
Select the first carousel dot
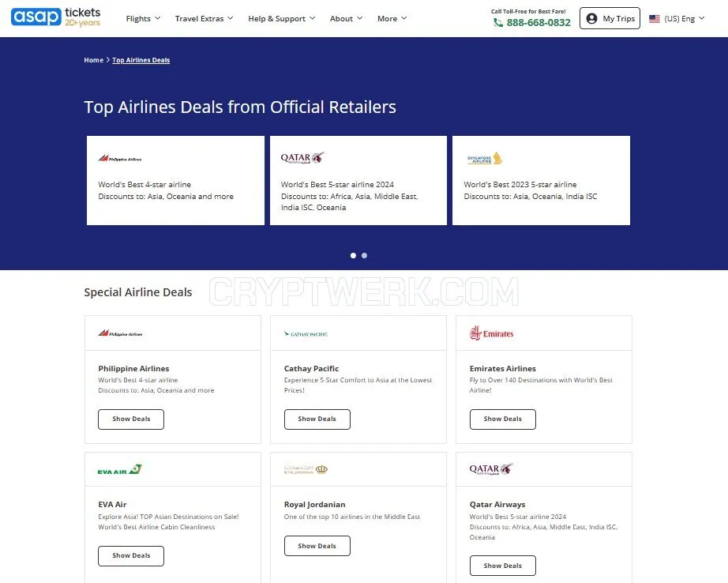point(353,255)
